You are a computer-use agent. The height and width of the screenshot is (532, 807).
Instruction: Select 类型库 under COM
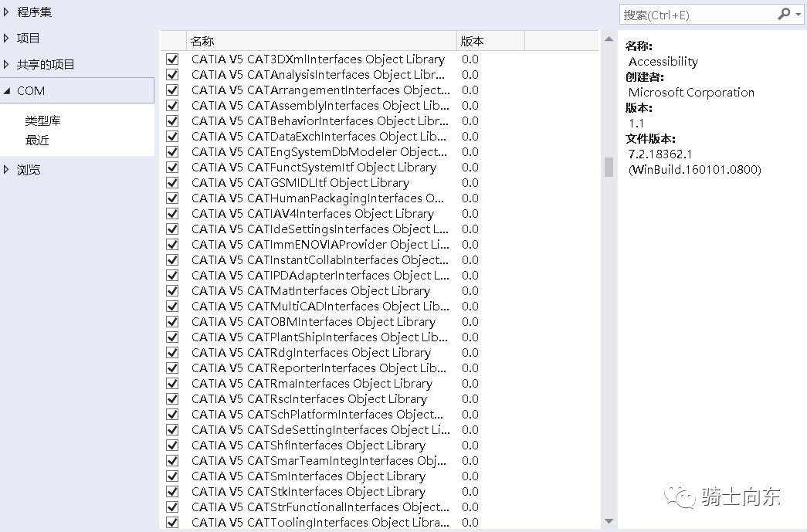click(42, 120)
